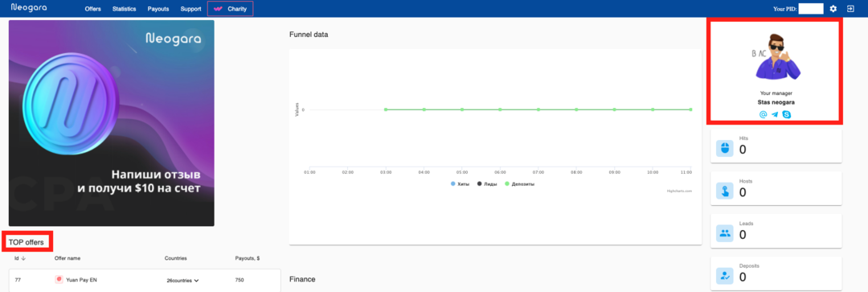
Task: Expand the 26countries dropdown
Action: 182,281
